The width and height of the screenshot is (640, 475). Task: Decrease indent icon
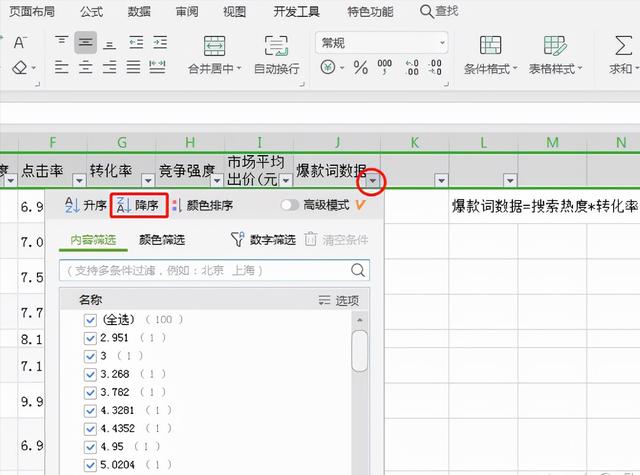coord(136,42)
